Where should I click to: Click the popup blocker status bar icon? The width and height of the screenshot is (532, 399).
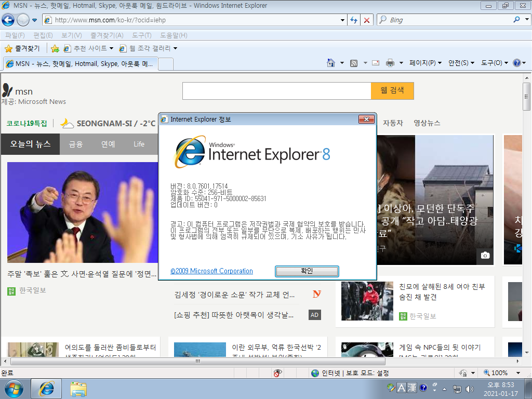[277, 373]
